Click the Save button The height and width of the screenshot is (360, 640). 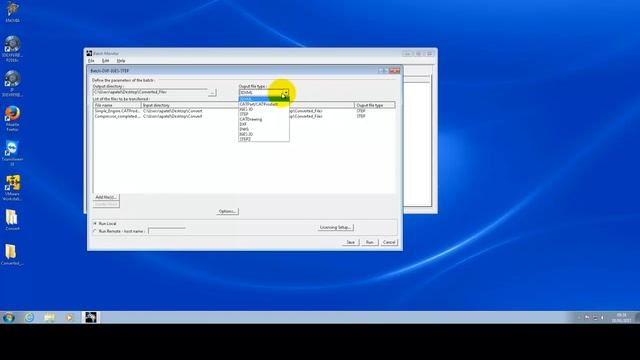point(350,242)
